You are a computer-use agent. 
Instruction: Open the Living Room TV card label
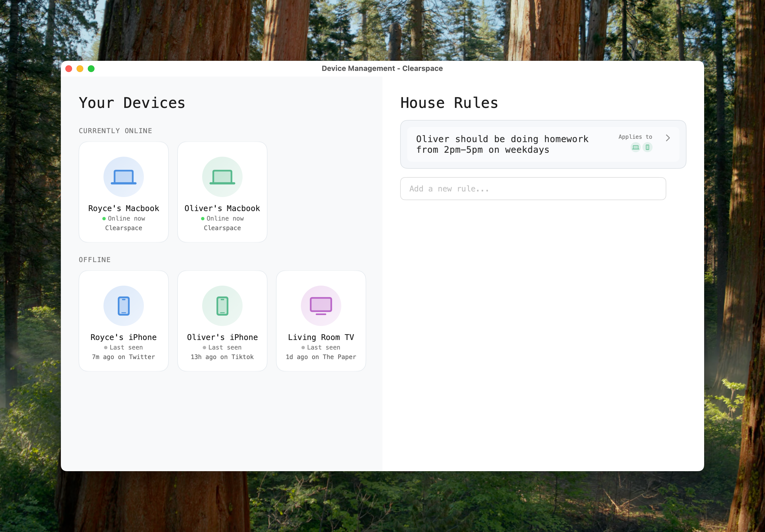click(321, 337)
